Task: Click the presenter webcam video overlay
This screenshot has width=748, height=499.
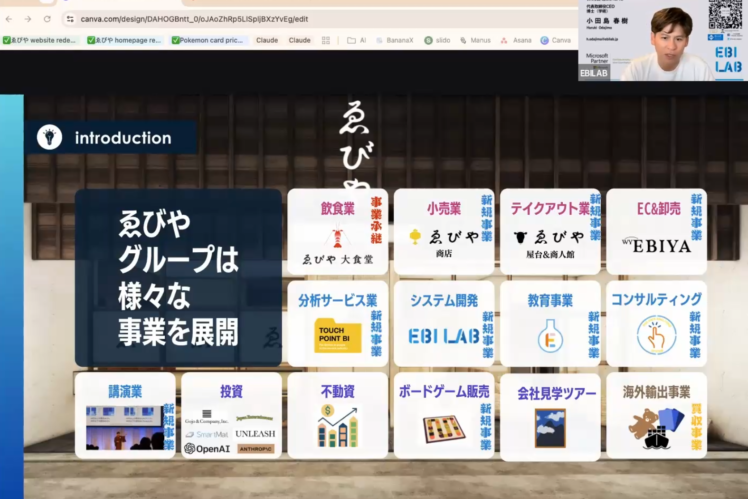Action: click(663, 40)
